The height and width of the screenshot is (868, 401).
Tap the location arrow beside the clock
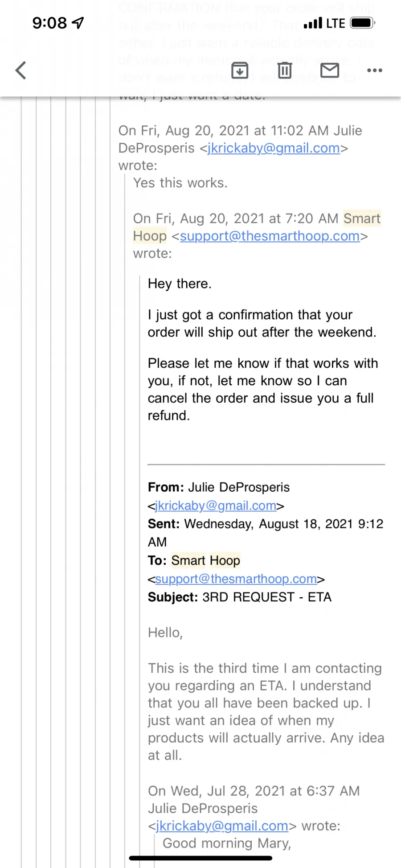point(78,23)
